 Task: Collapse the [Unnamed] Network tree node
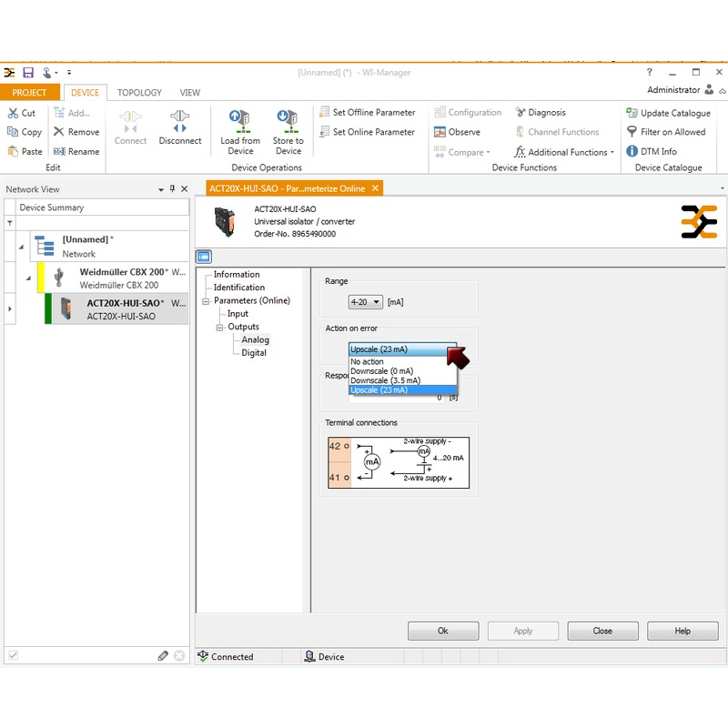[21, 248]
